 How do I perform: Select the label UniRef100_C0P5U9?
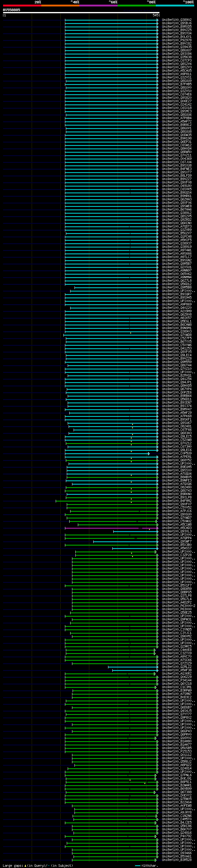pyautogui.click(x=177, y=454)
